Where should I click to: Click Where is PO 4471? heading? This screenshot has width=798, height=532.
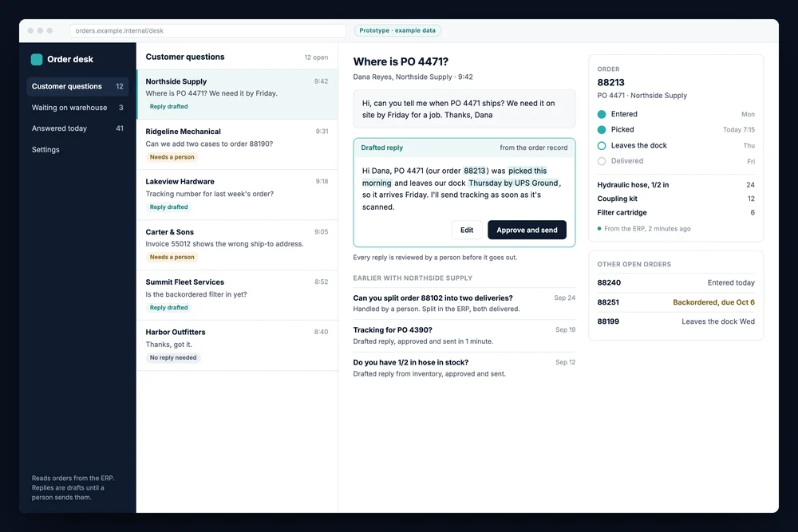[401, 61]
